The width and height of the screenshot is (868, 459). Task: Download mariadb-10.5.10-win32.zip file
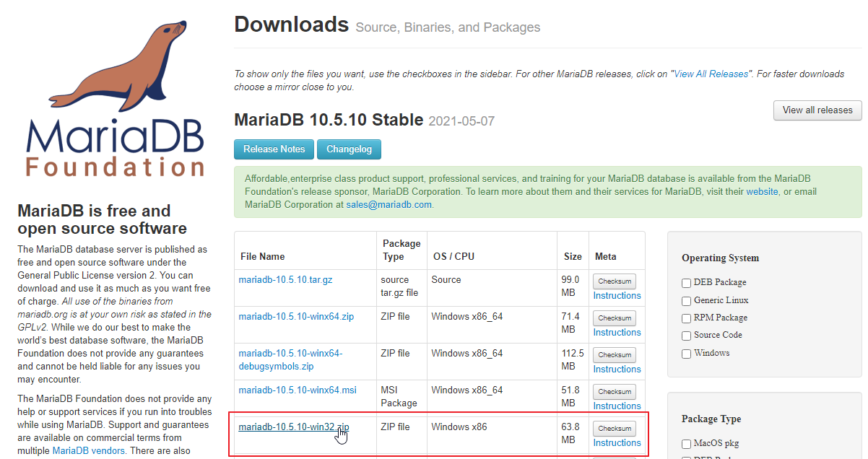pos(293,427)
